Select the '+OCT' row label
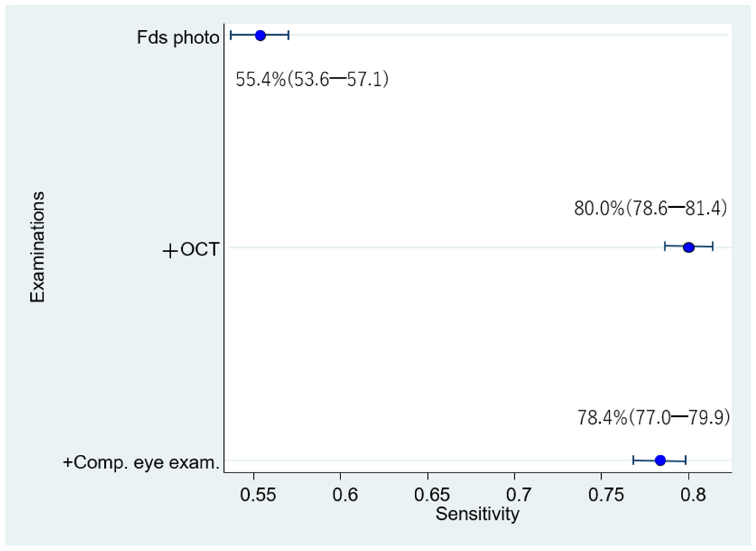This screenshot has width=756, height=551. pyautogui.click(x=191, y=250)
